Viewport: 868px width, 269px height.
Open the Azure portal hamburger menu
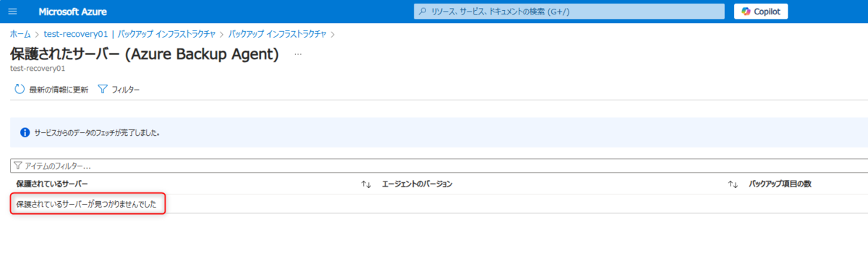click(12, 12)
